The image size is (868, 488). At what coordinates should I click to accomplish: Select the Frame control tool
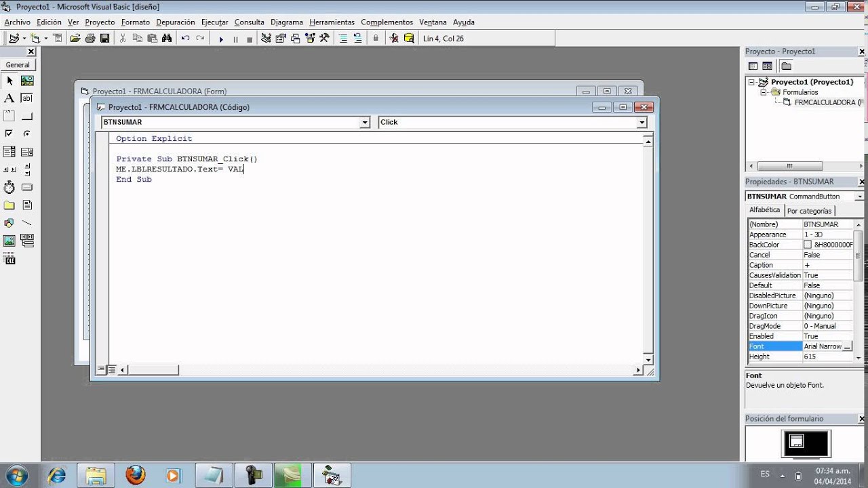click(x=9, y=116)
